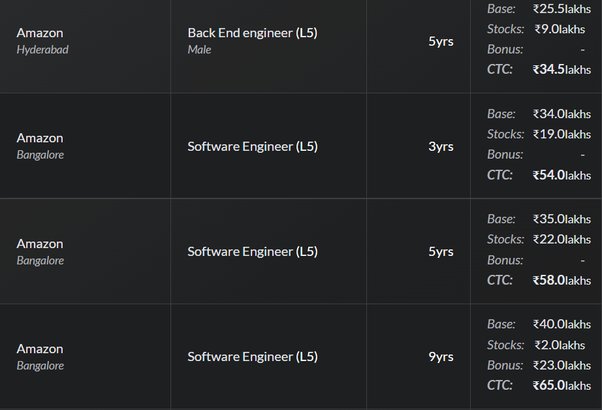Click the CTC label beside ₹58.0lakhs

[x=499, y=280]
